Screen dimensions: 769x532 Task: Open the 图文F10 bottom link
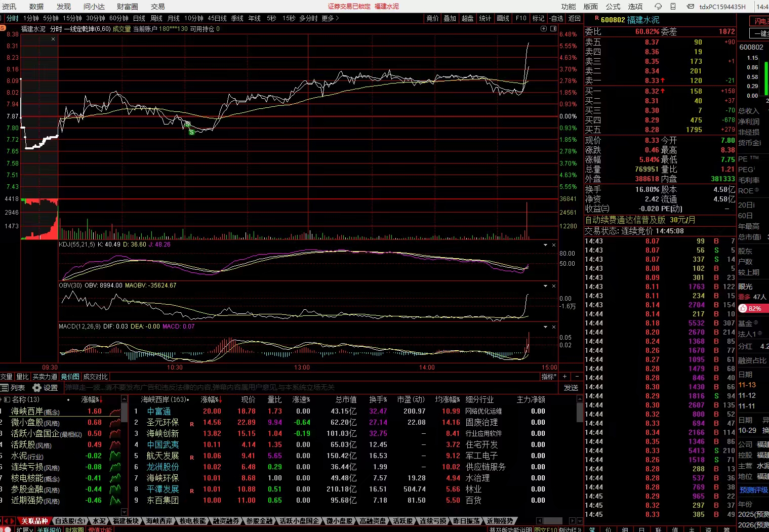point(545,529)
